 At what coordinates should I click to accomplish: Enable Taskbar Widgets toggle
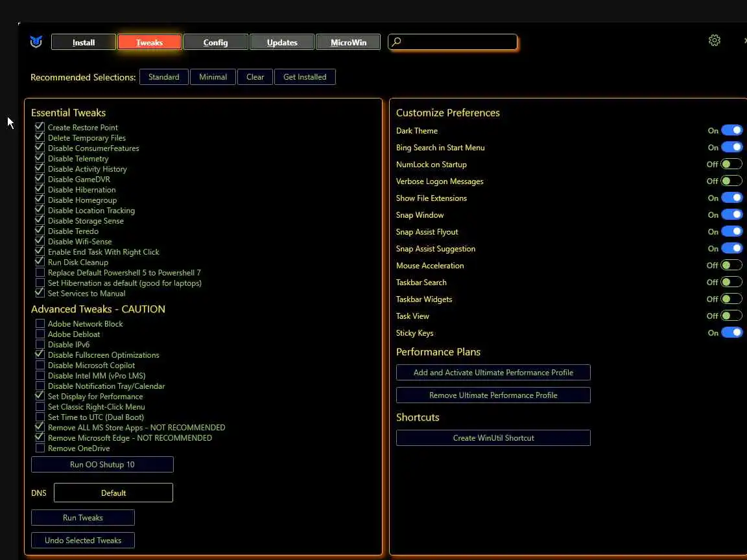731,299
